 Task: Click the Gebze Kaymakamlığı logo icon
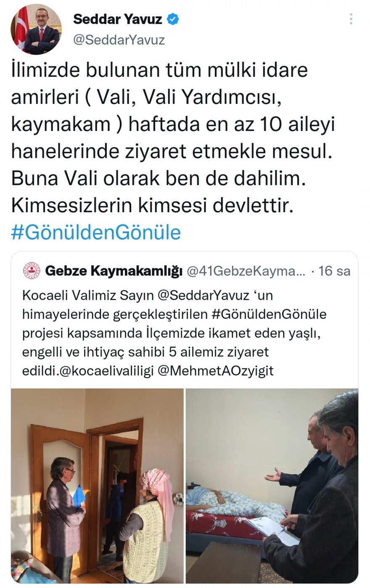[32, 271]
